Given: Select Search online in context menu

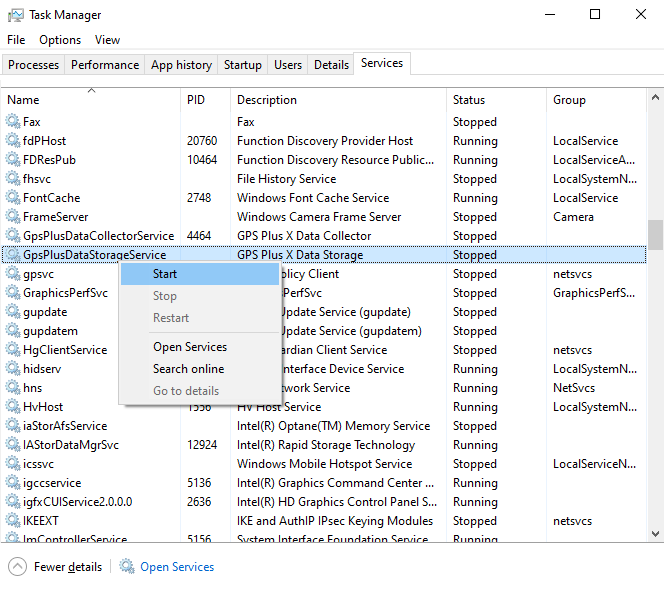Looking at the screenshot, I should [x=188, y=369].
